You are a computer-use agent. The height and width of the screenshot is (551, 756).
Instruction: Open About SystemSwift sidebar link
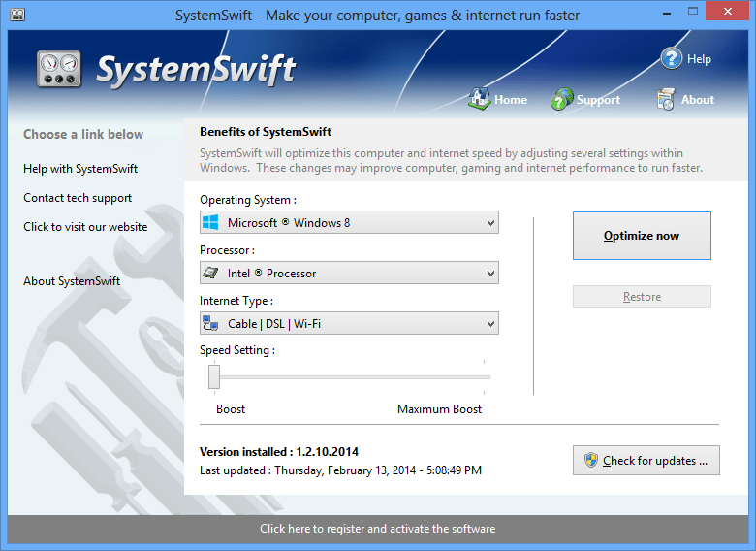pos(72,280)
